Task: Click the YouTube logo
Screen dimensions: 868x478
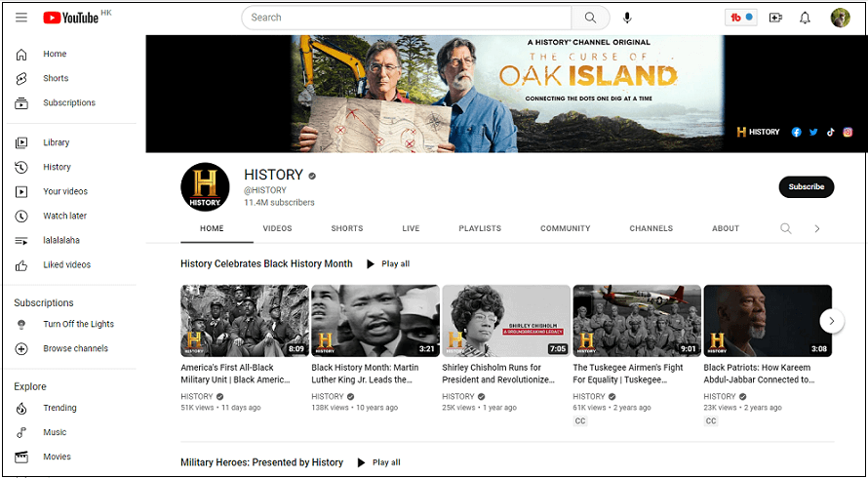Action: click(x=71, y=19)
